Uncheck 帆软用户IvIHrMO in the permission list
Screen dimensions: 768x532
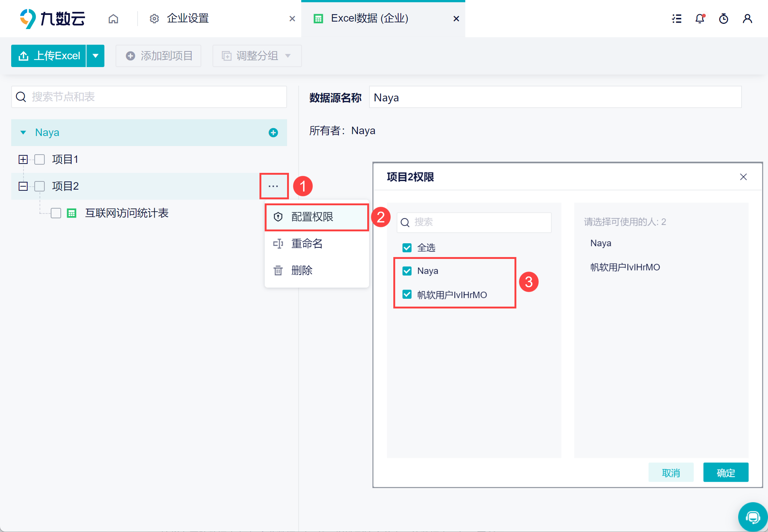(407, 295)
